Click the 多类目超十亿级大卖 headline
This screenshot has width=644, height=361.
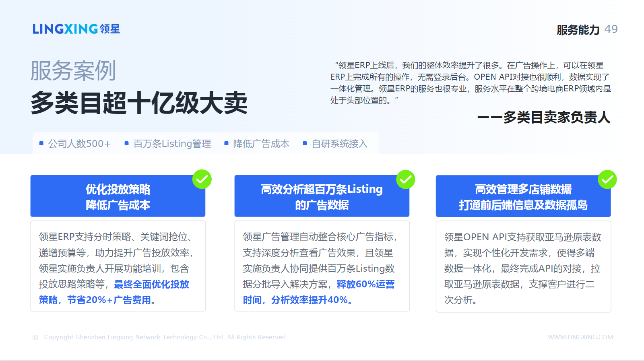click(139, 103)
